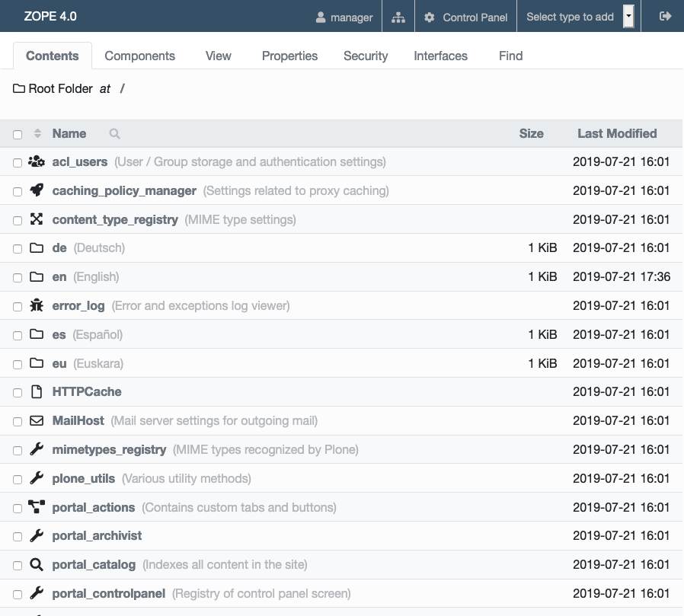684x616 pixels.
Task: Check the portal_catalog row checkbox
Action: click(x=18, y=566)
